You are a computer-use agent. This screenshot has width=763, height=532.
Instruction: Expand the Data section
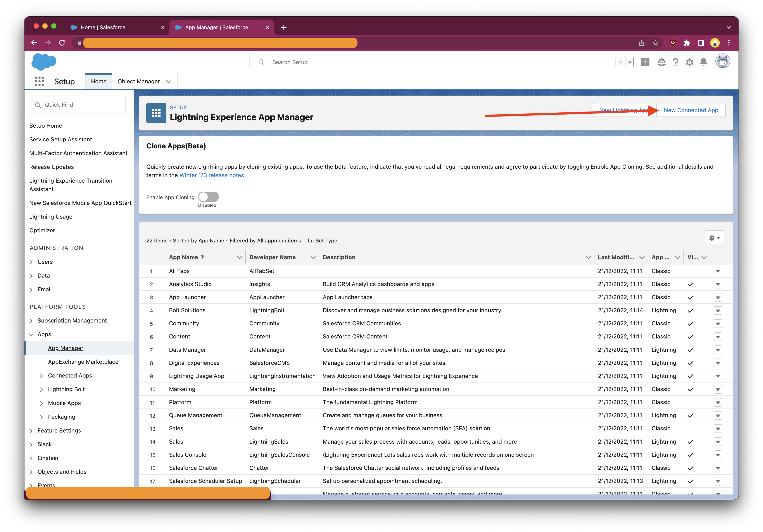tap(31, 276)
